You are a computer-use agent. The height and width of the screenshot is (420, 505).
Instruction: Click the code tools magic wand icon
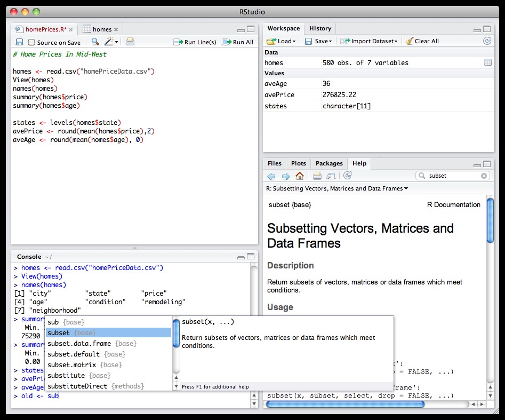click(x=109, y=41)
